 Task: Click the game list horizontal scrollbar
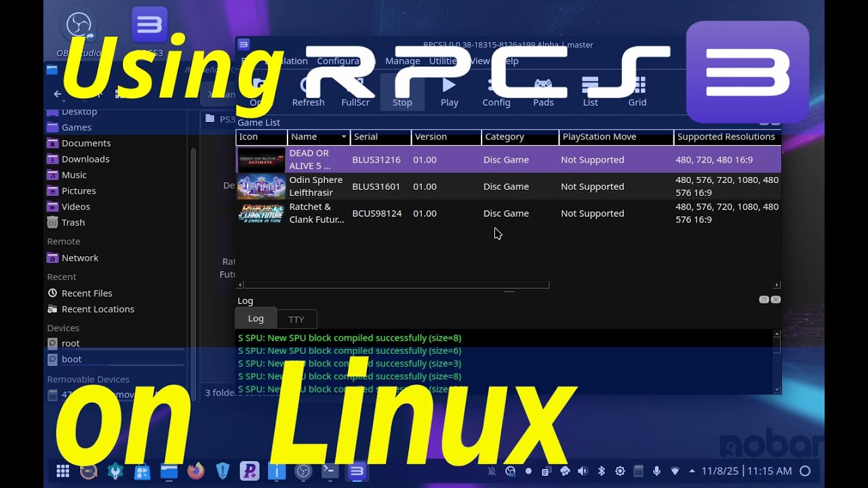pyautogui.click(x=396, y=285)
